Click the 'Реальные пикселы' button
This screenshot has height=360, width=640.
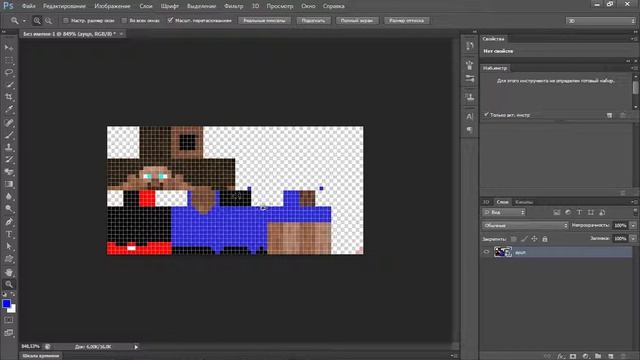pos(264,20)
